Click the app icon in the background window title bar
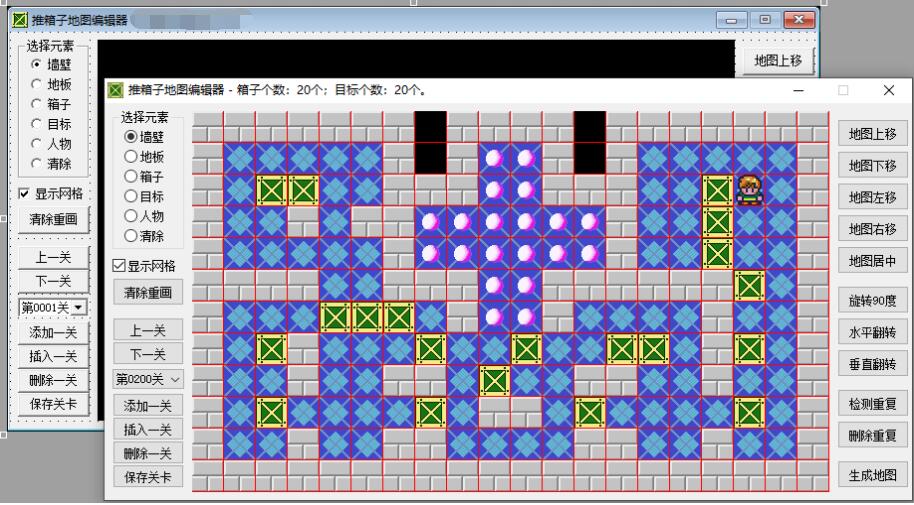The height and width of the screenshot is (505, 914). (x=12, y=21)
